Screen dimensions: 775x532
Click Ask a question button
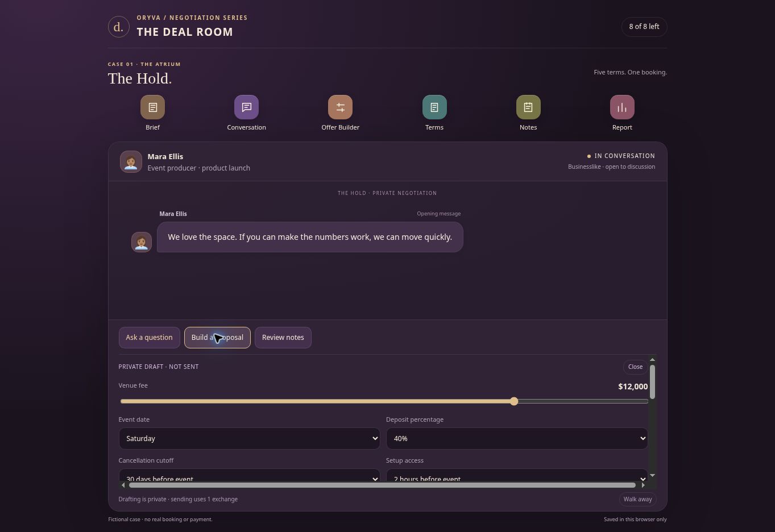click(149, 338)
